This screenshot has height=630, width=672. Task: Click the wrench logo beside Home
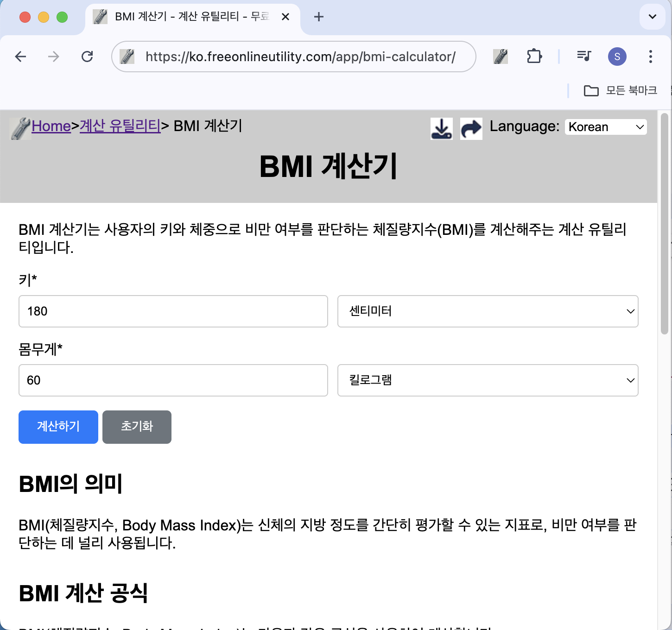pos(20,128)
